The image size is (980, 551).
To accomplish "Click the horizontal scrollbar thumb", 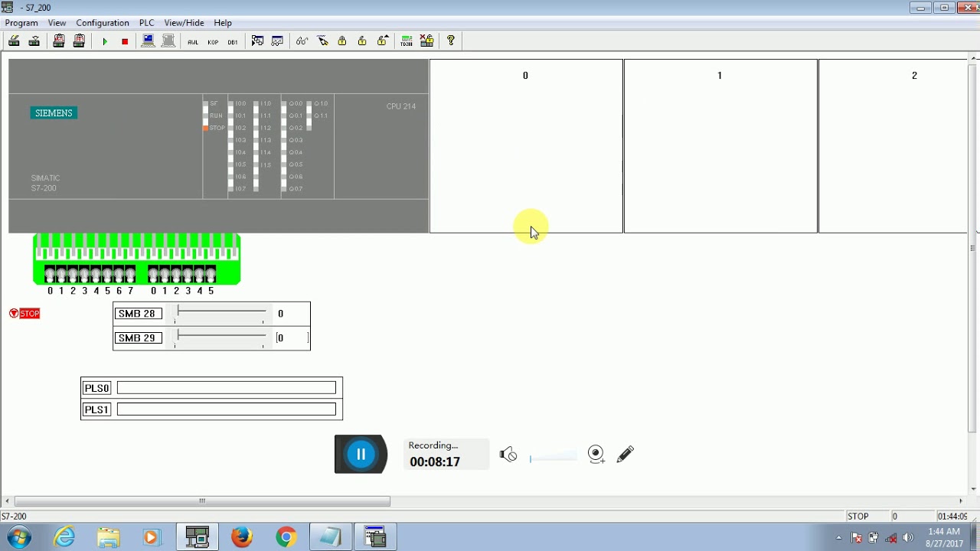I will [x=202, y=501].
